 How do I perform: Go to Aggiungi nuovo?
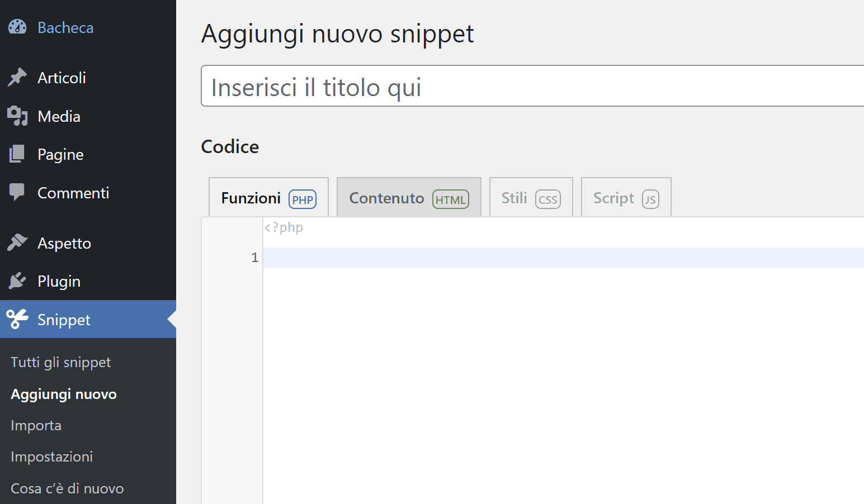pos(63,394)
